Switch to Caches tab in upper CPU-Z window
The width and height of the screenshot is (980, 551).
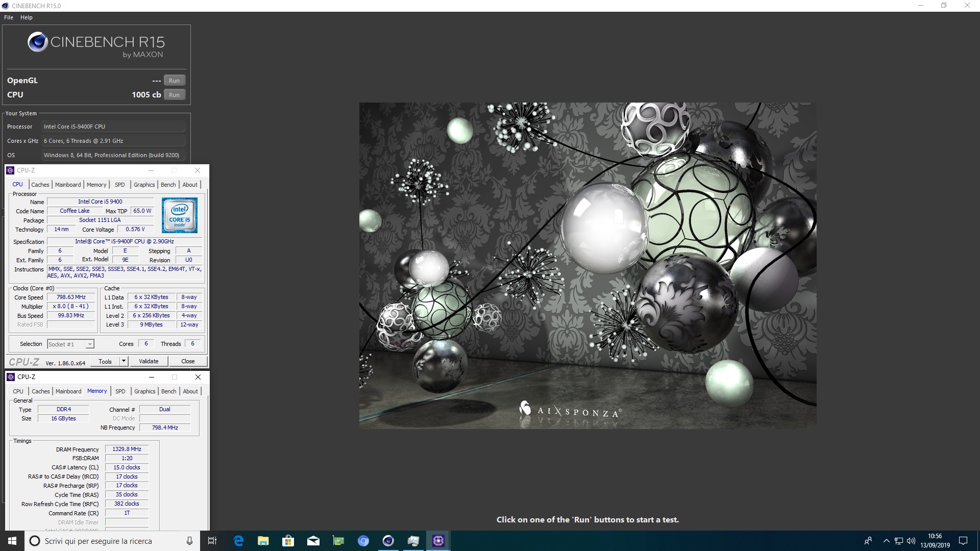(x=40, y=185)
